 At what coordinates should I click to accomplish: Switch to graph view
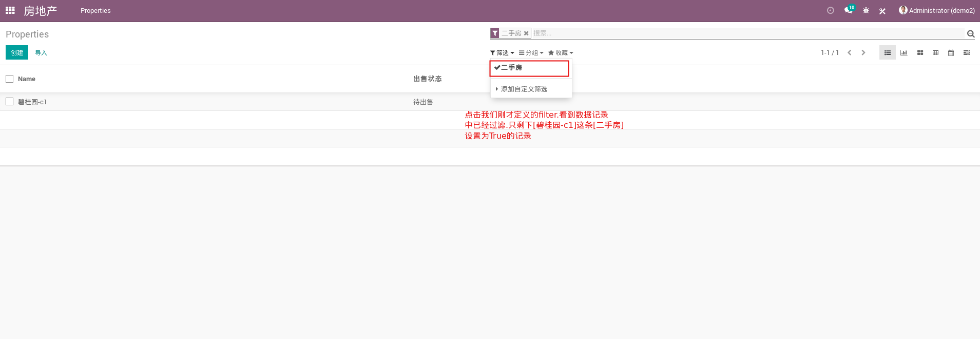coord(904,53)
